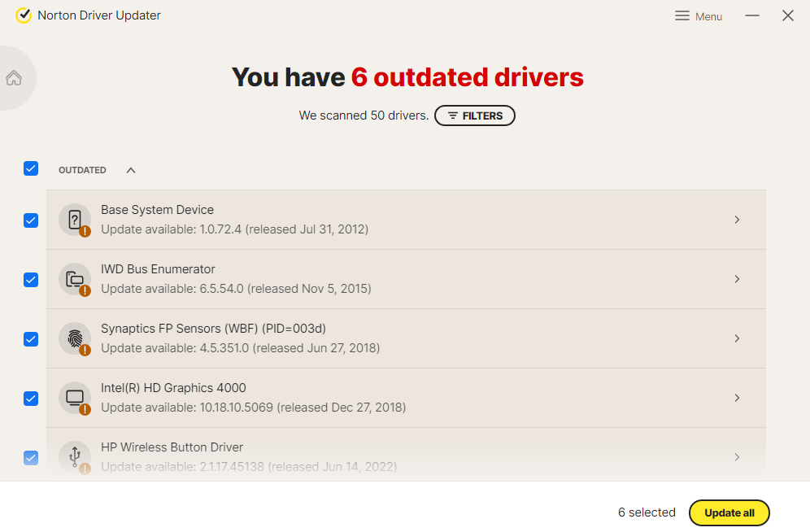Collapse the OUTDATED section chevron
This screenshot has width=810, height=532.
click(131, 170)
